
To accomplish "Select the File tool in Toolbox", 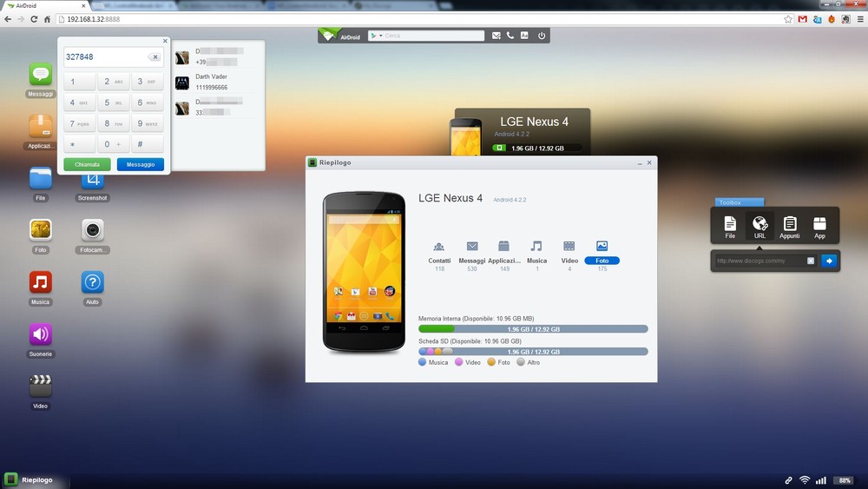I will 730,227.
